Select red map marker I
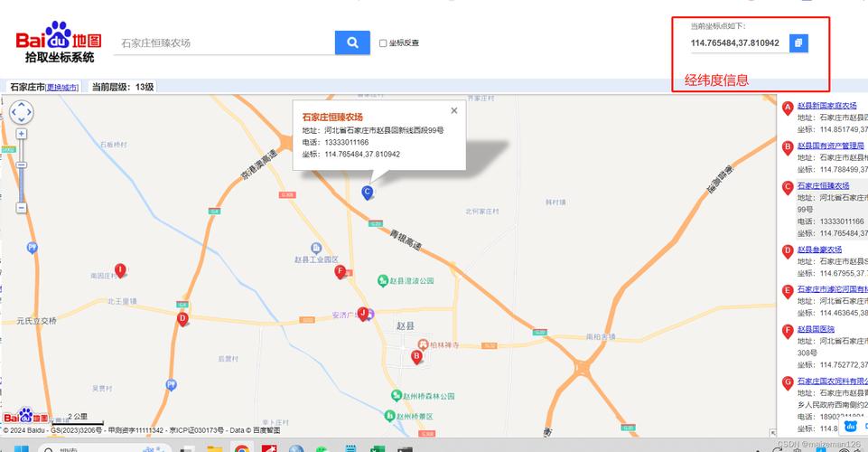Viewport: 868px width, 452px height. [120, 270]
